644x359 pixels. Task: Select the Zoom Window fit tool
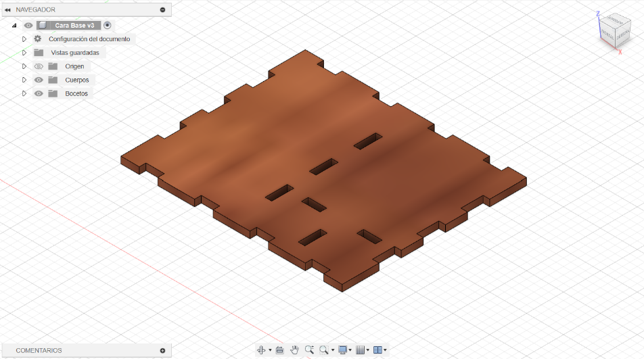(324, 350)
